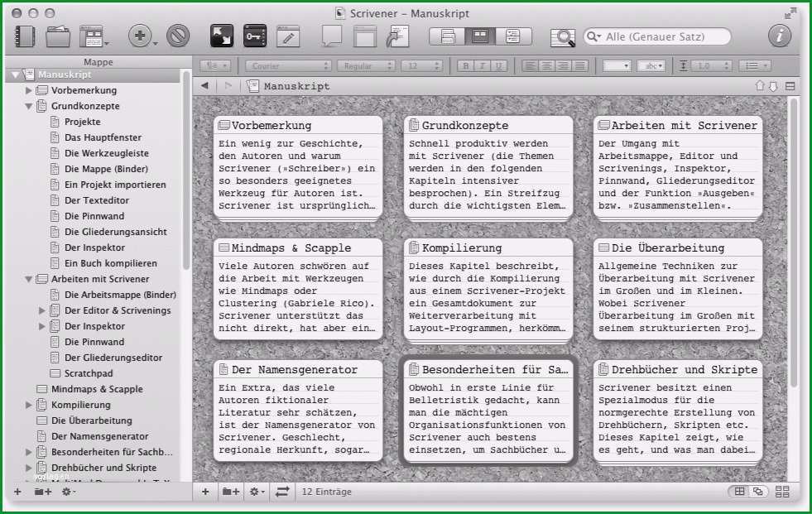Toggle the Binder icon in toolbar

(24, 36)
